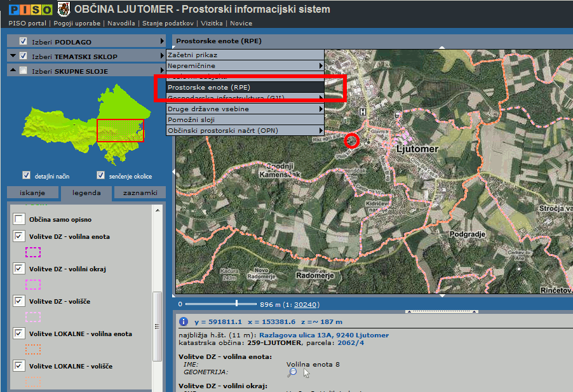This screenshot has width=573, height=392.
Task: Expand the Izberi PODLAGO dropdown
Action: [162, 41]
